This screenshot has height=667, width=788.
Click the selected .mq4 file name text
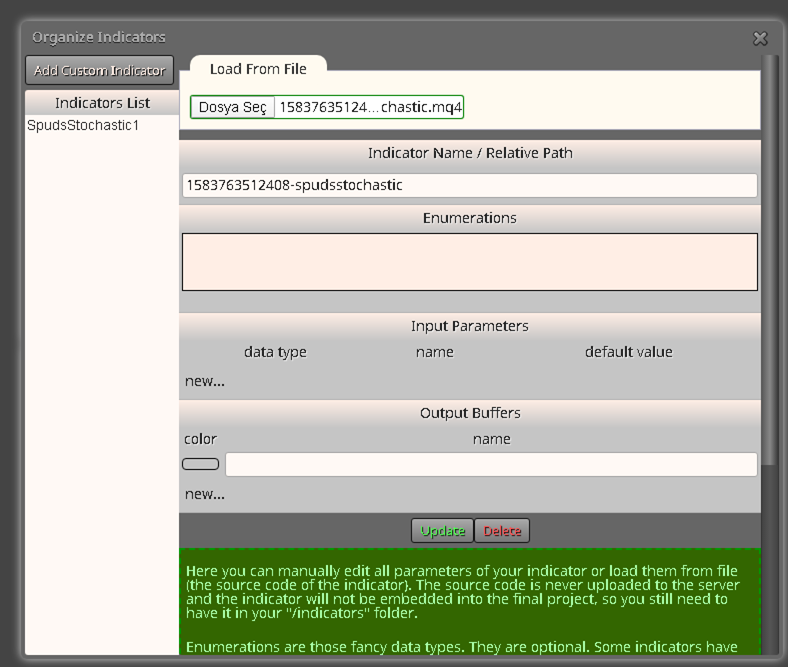(x=370, y=107)
